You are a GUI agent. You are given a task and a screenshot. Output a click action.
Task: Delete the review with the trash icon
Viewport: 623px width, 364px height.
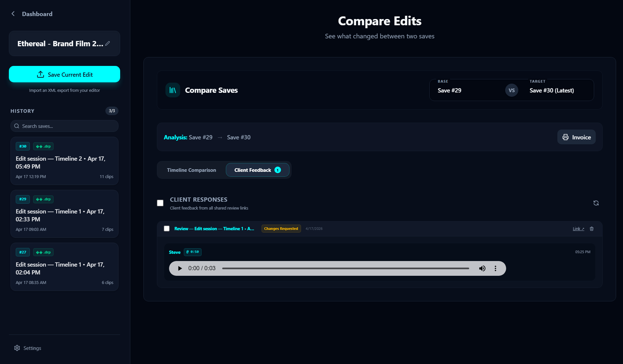pyautogui.click(x=591, y=229)
